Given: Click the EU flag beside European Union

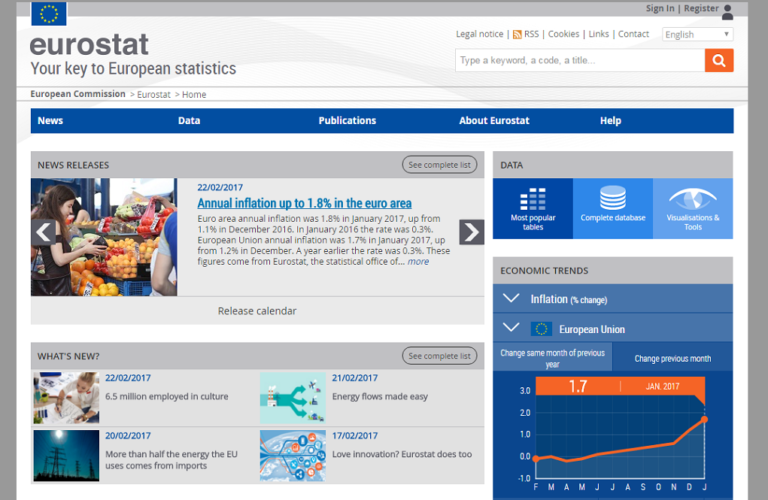Looking at the screenshot, I should pos(541,329).
